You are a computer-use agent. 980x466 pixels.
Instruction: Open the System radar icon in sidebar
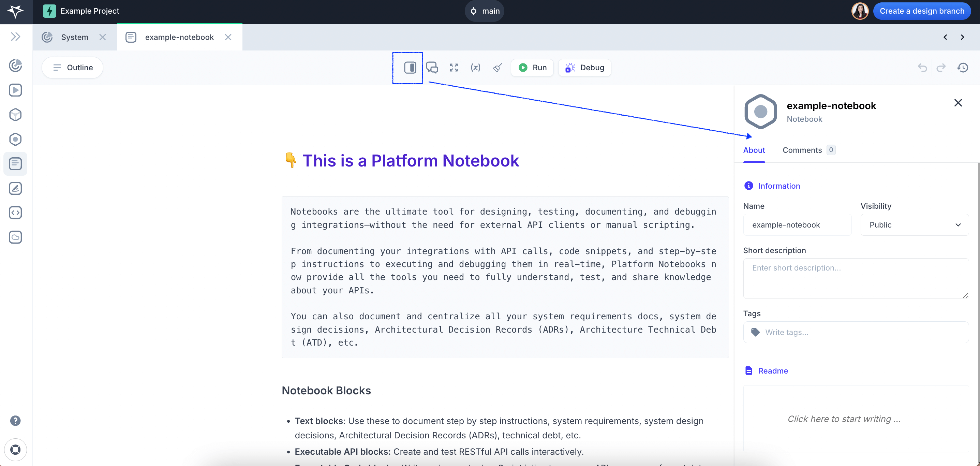click(x=15, y=65)
